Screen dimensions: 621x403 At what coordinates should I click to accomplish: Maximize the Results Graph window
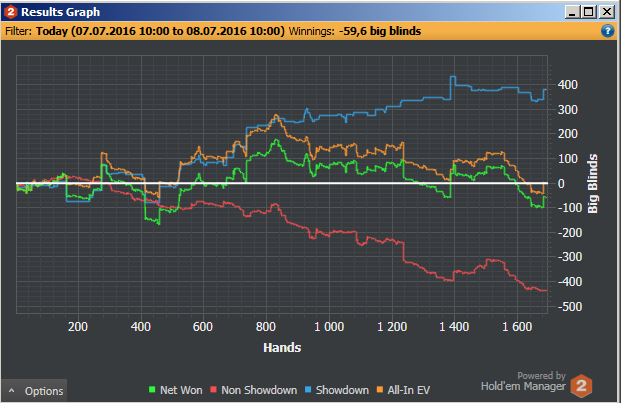[x=589, y=12]
